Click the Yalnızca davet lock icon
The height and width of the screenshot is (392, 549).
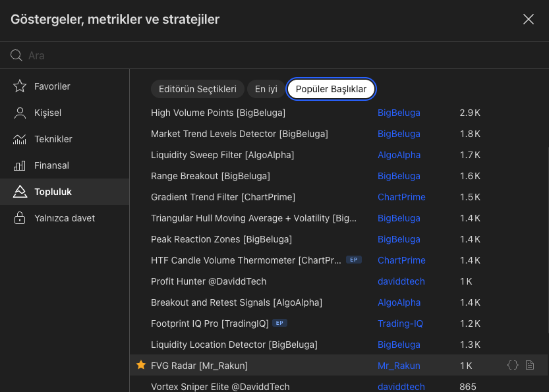pyautogui.click(x=20, y=217)
